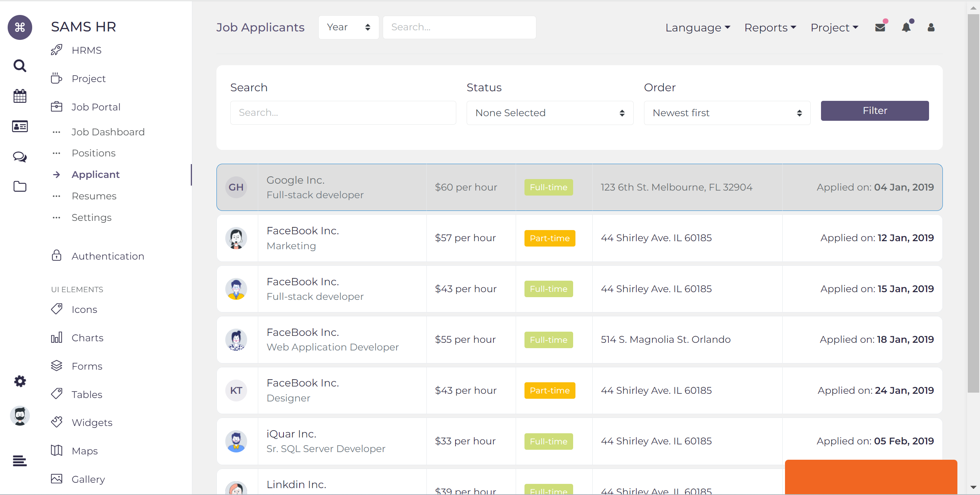Click the Project coffee cup icon

click(57, 78)
